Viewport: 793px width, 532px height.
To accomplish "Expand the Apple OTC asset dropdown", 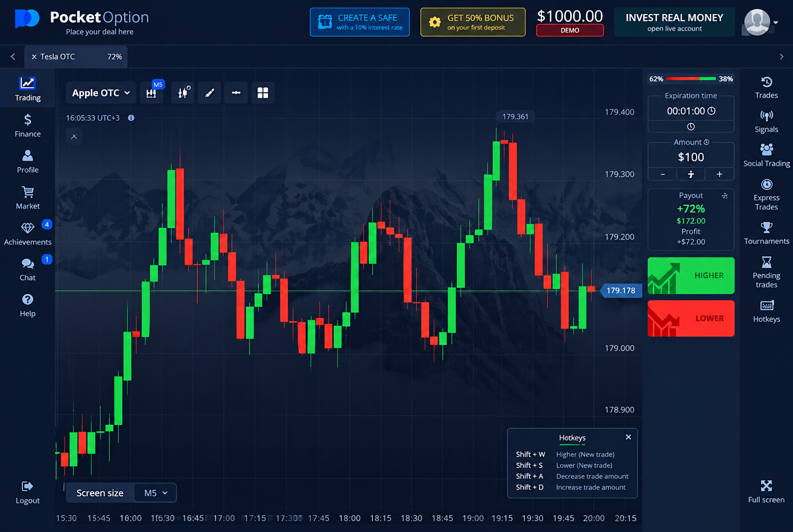I will [101, 93].
